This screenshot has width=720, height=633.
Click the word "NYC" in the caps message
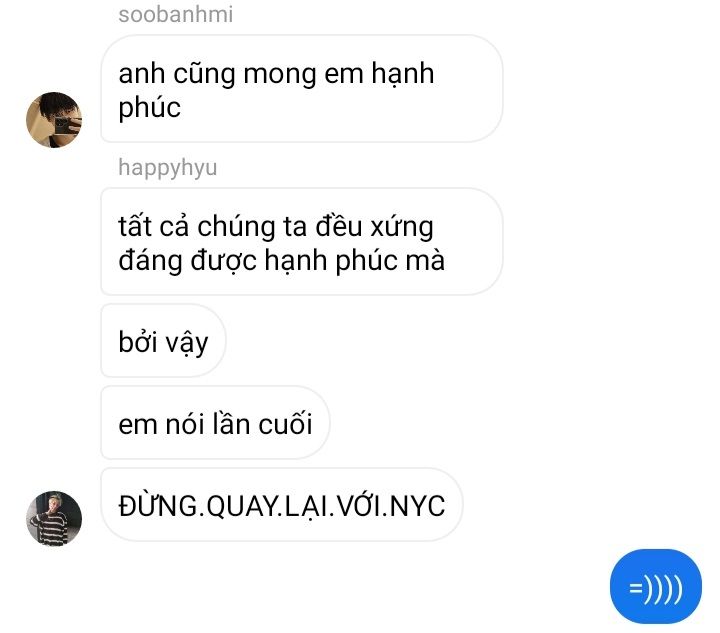[417, 506]
